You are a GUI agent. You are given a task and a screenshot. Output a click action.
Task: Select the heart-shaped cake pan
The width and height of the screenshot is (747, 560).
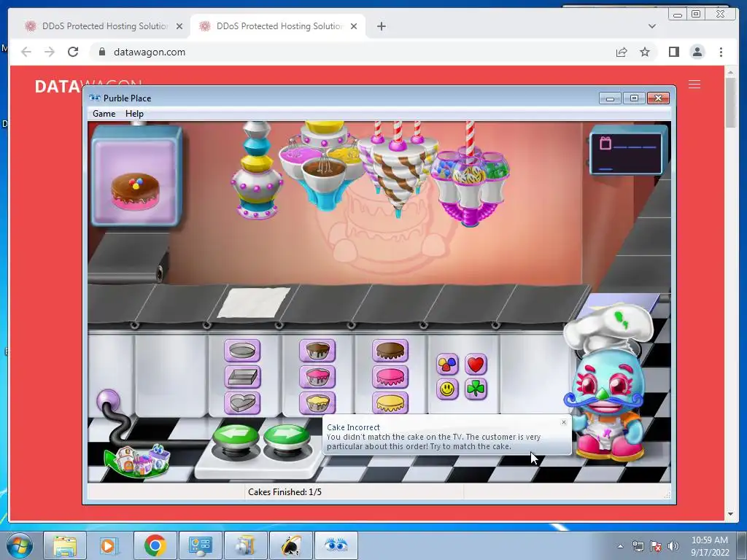click(242, 402)
